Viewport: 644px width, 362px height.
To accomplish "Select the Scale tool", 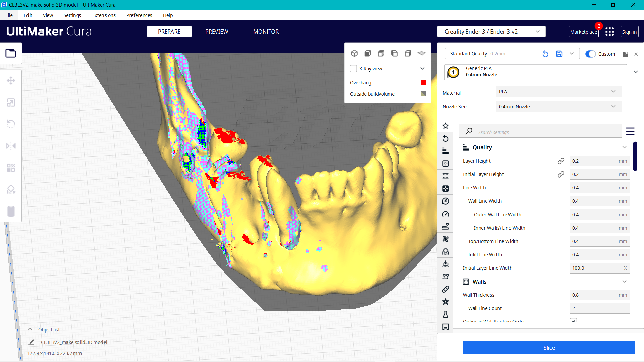I will tap(11, 102).
